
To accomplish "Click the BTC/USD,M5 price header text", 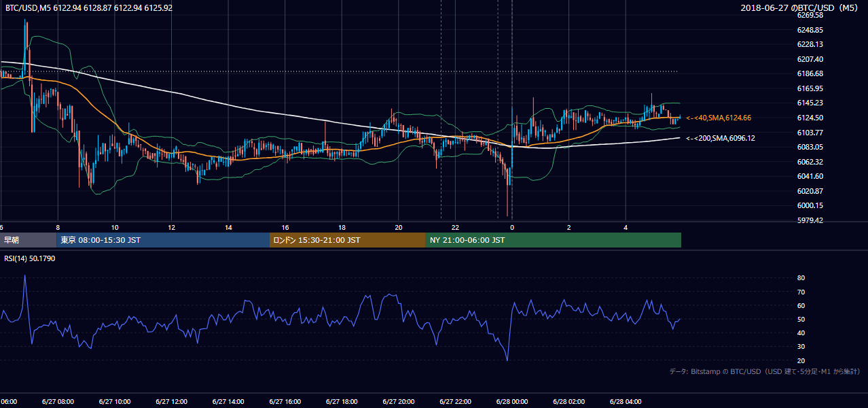I will tap(87, 8).
